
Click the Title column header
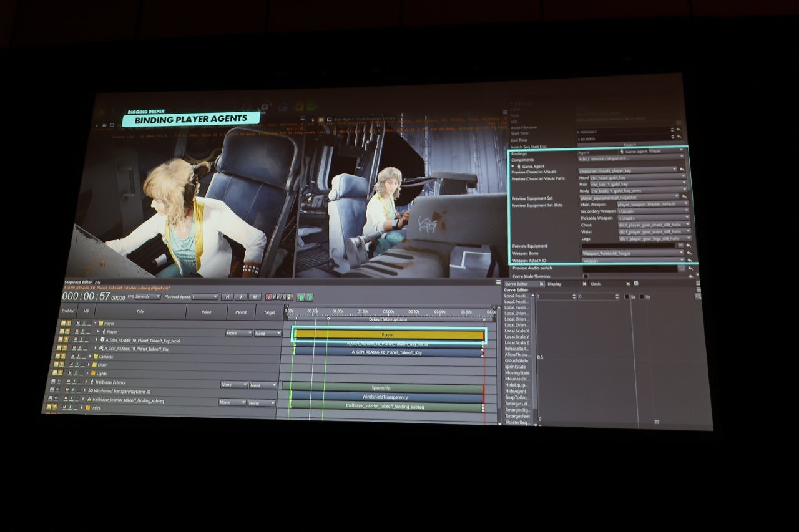pos(140,311)
